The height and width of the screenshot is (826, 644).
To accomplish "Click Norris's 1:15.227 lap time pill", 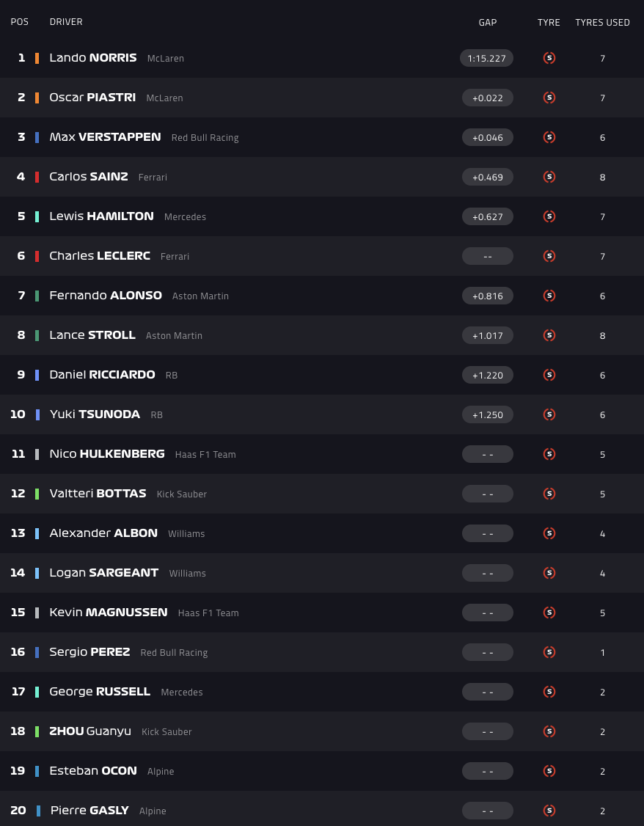I will click(487, 58).
